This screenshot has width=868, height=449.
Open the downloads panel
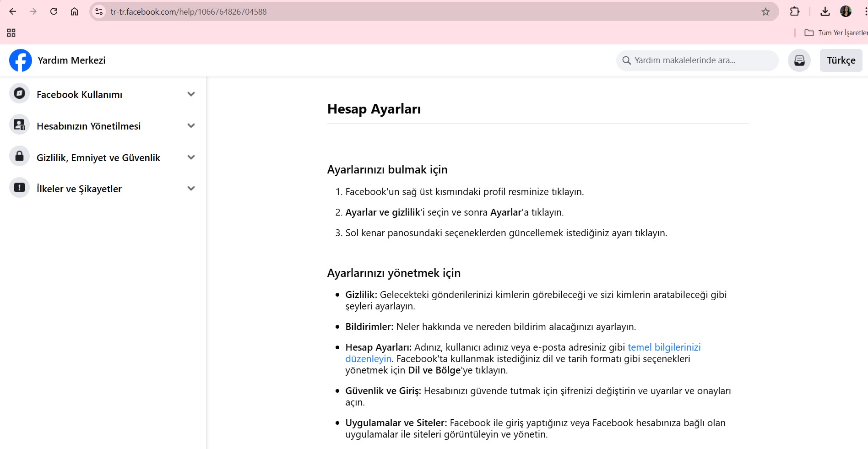click(x=825, y=11)
